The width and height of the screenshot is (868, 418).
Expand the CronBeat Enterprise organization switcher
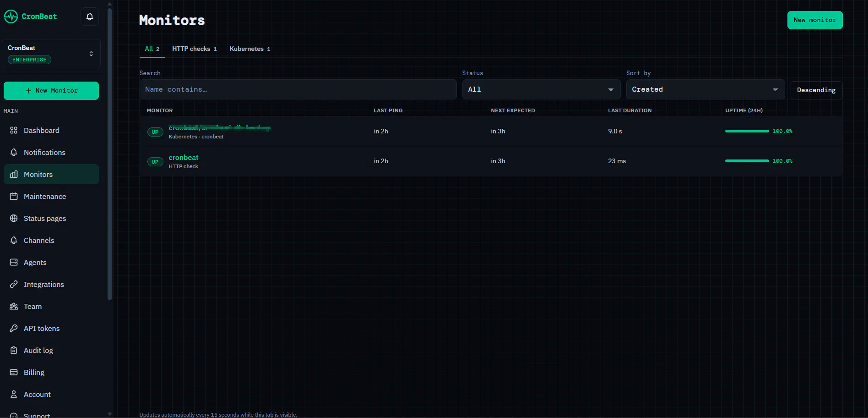51,54
